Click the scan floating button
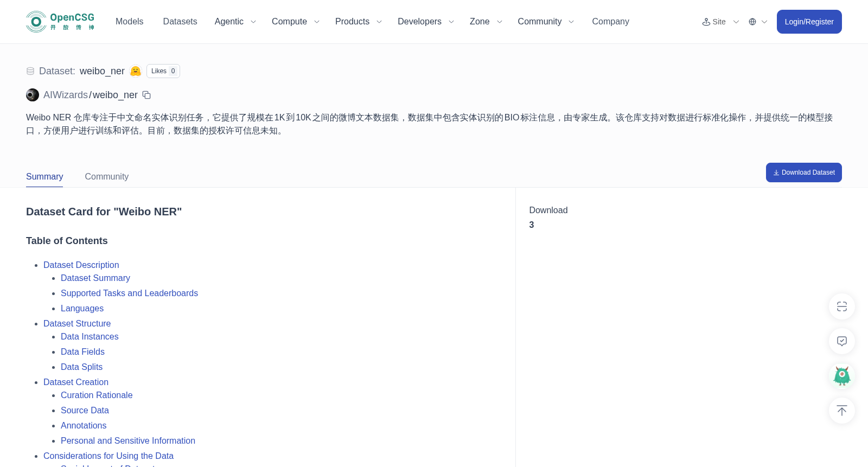The width and height of the screenshot is (868, 467). pos(842,306)
